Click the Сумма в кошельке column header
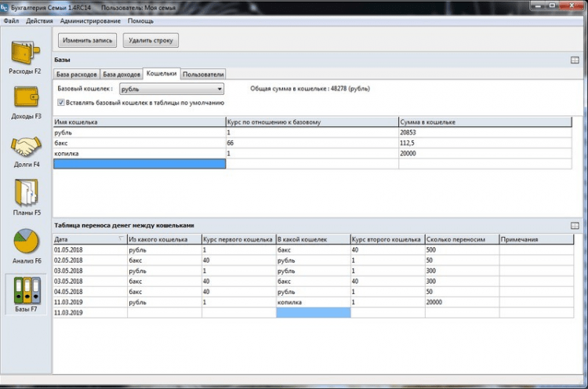 pyautogui.click(x=485, y=122)
